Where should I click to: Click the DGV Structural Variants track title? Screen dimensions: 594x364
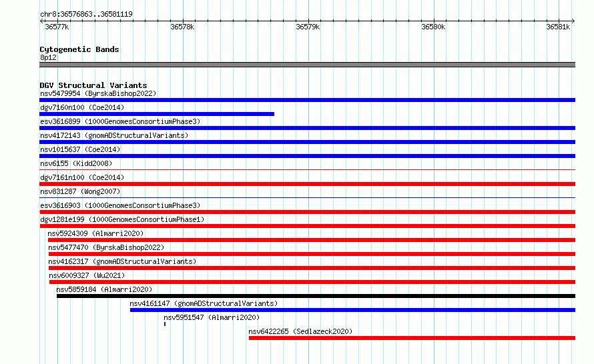93,85
